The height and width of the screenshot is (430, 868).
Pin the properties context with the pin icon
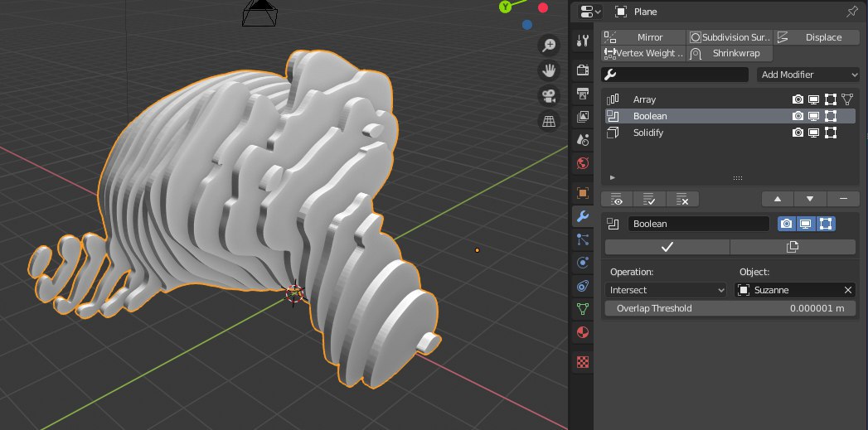852,12
